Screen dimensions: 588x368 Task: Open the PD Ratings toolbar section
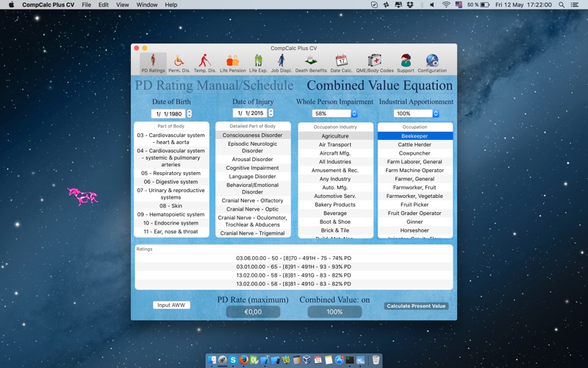[x=153, y=63]
